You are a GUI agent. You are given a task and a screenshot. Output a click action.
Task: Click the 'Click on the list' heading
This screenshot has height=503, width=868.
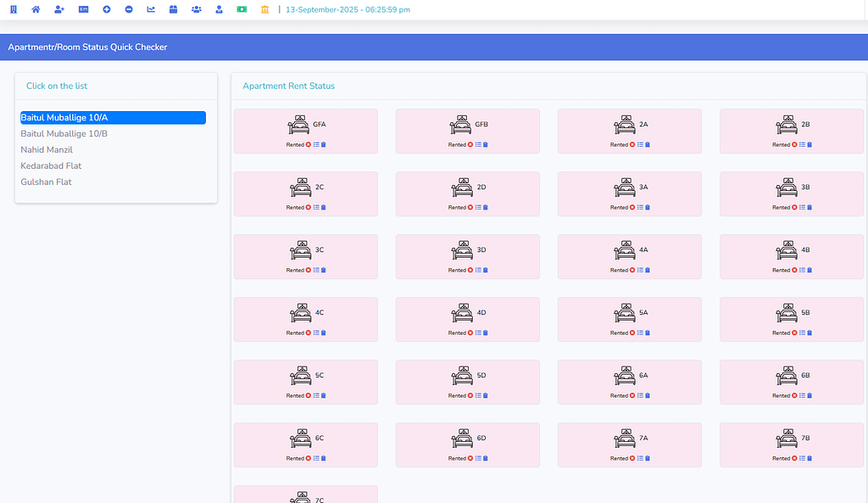[57, 86]
